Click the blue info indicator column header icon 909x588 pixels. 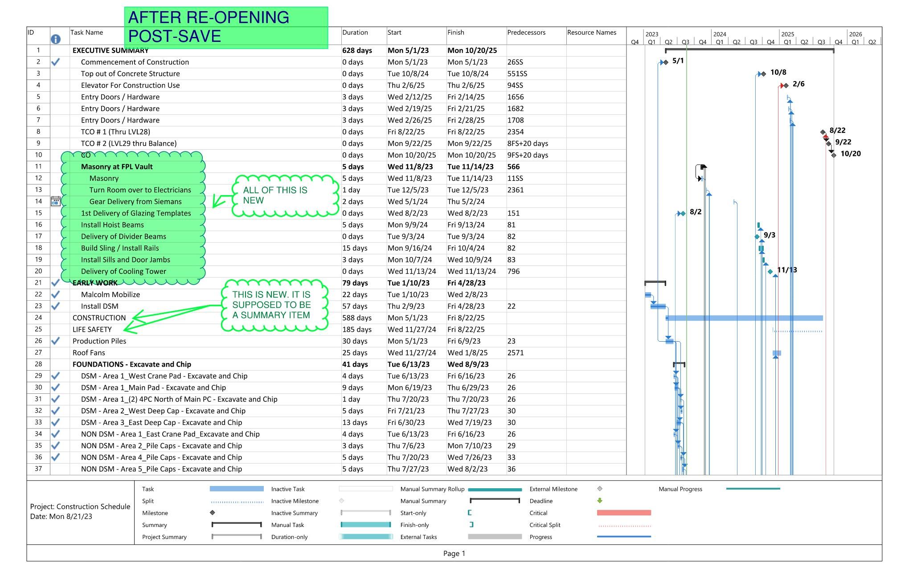pos(56,39)
